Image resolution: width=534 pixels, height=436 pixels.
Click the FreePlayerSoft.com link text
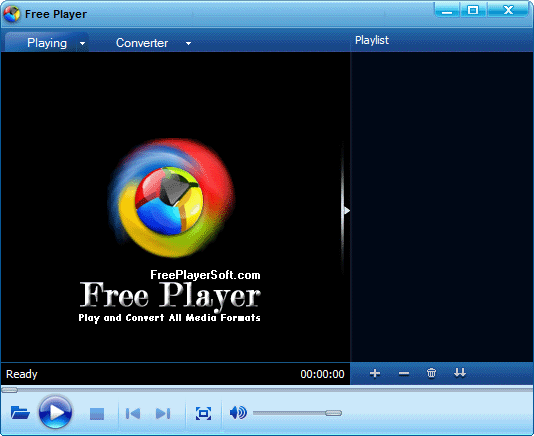coord(205,275)
